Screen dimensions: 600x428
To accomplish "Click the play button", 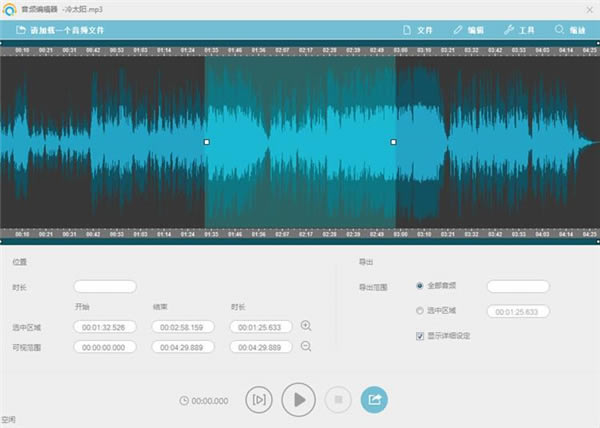I will (x=298, y=400).
